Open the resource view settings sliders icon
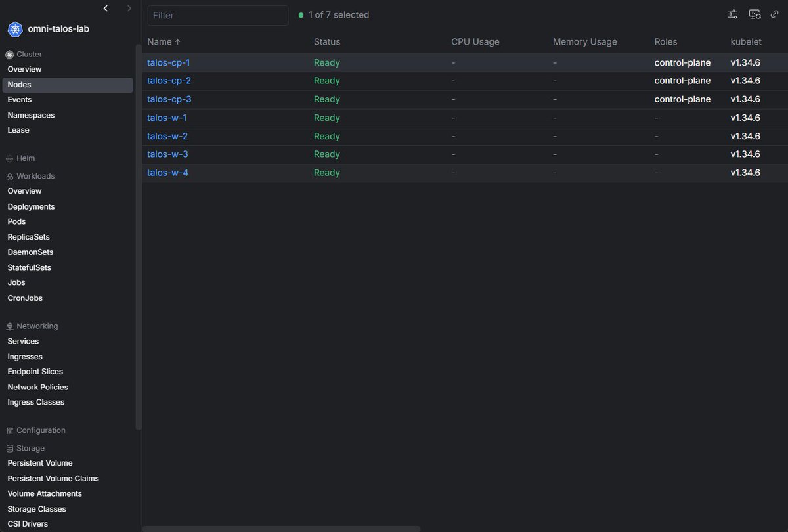The height and width of the screenshot is (532, 788). [x=732, y=13]
